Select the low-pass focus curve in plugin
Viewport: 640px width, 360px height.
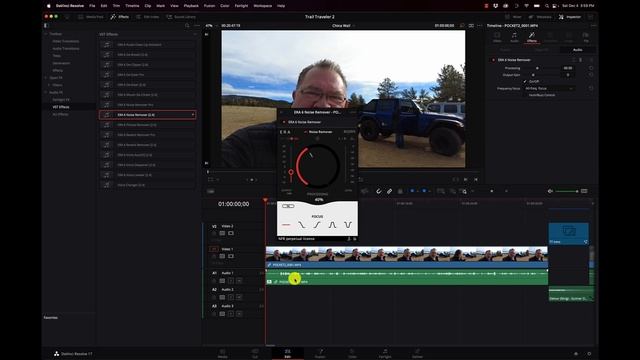[302, 224]
